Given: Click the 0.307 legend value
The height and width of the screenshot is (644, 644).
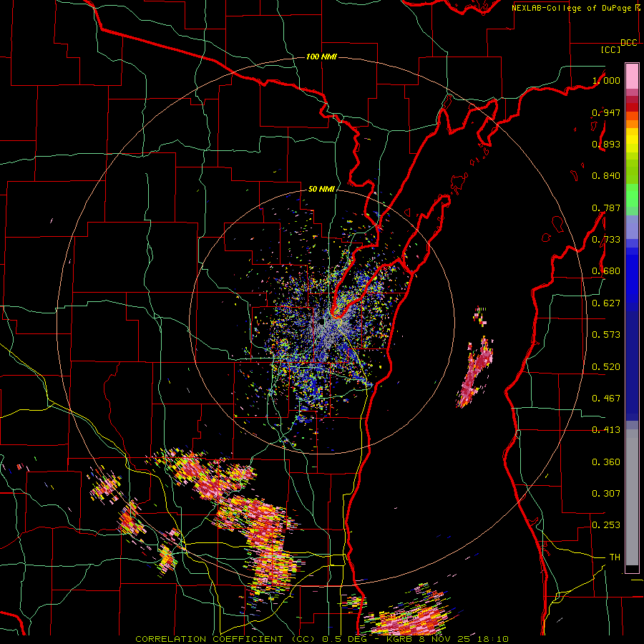Looking at the screenshot, I should pos(606,493).
